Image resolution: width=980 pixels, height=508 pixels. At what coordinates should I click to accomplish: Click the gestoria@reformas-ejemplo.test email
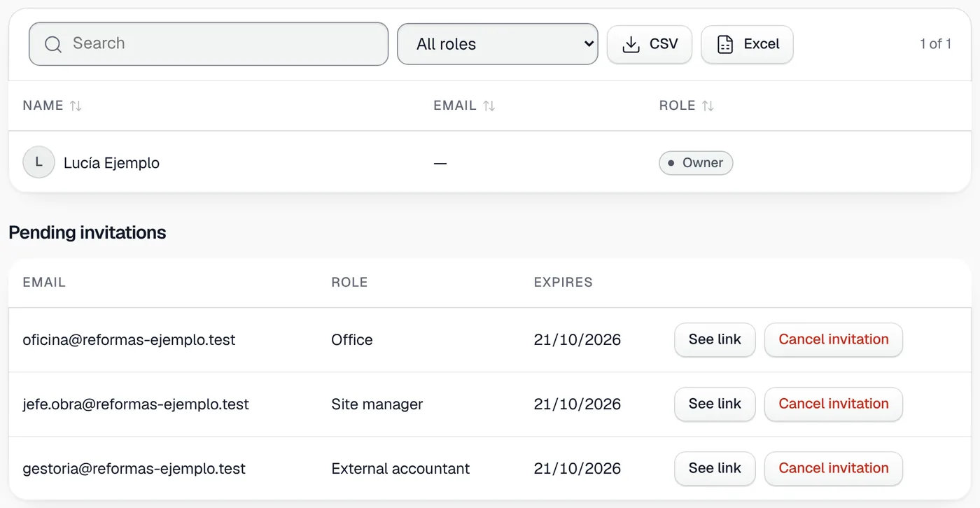(x=134, y=469)
